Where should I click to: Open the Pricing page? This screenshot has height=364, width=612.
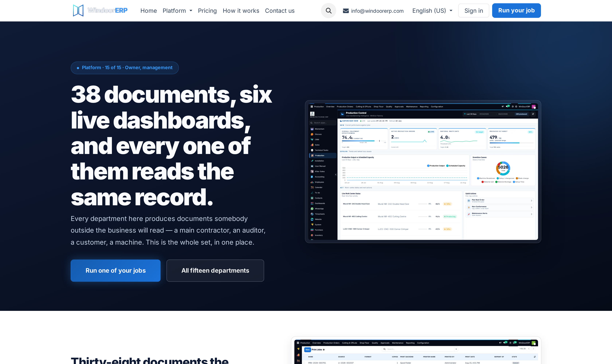click(x=207, y=11)
